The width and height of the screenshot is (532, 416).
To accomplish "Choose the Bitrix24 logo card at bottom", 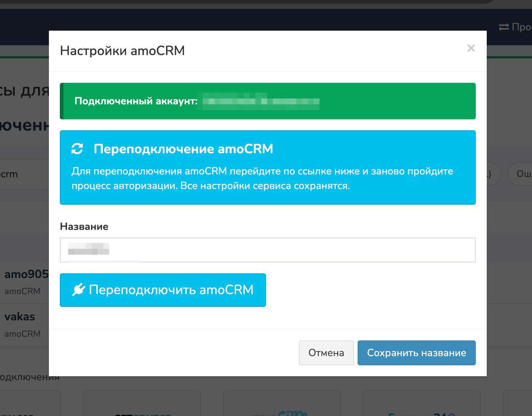I will tap(421, 405).
